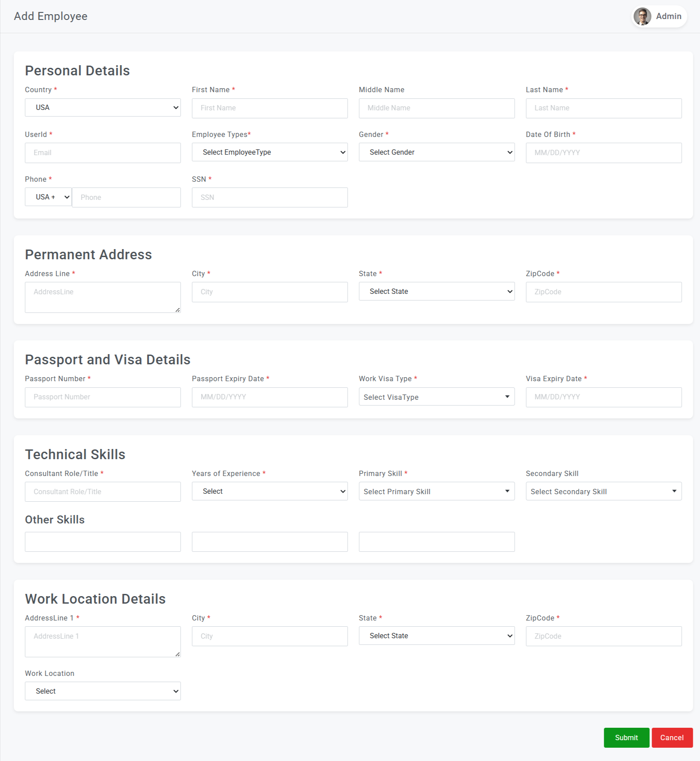Screen dimensions: 700x761
Task: Open the Country dropdown
Action: pos(102,108)
